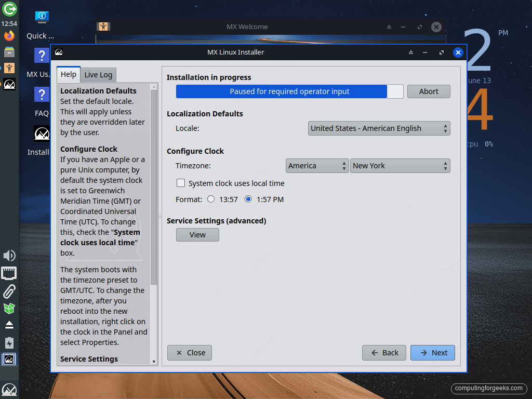Close the MX Welcome window
Screen dimensions: 532x399
(x=436, y=27)
